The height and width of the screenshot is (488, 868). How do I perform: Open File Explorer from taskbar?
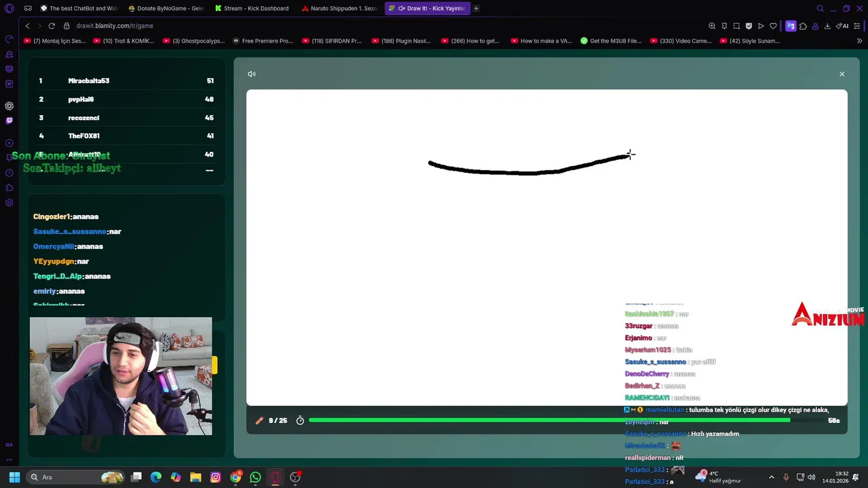pos(195,477)
